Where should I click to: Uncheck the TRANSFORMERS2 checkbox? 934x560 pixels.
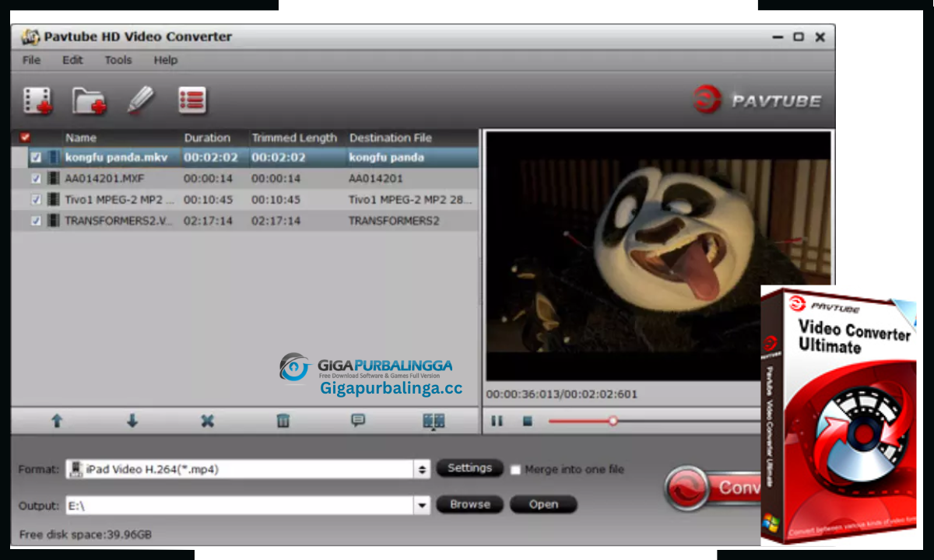click(x=36, y=220)
